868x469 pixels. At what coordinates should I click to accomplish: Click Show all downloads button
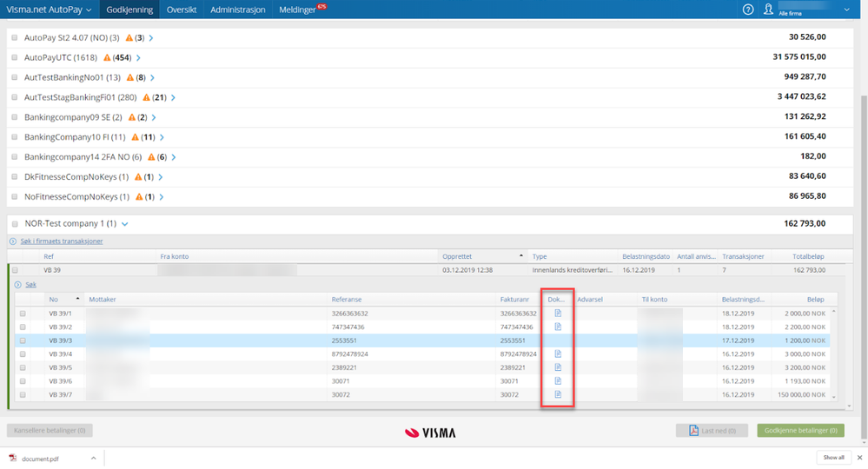(833, 458)
